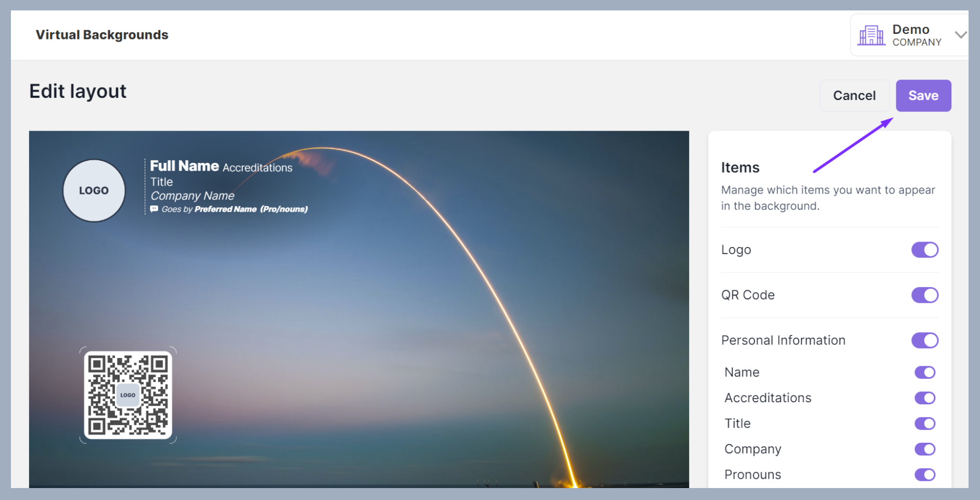Cancel editing the layout
980x500 pixels.
click(854, 96)
